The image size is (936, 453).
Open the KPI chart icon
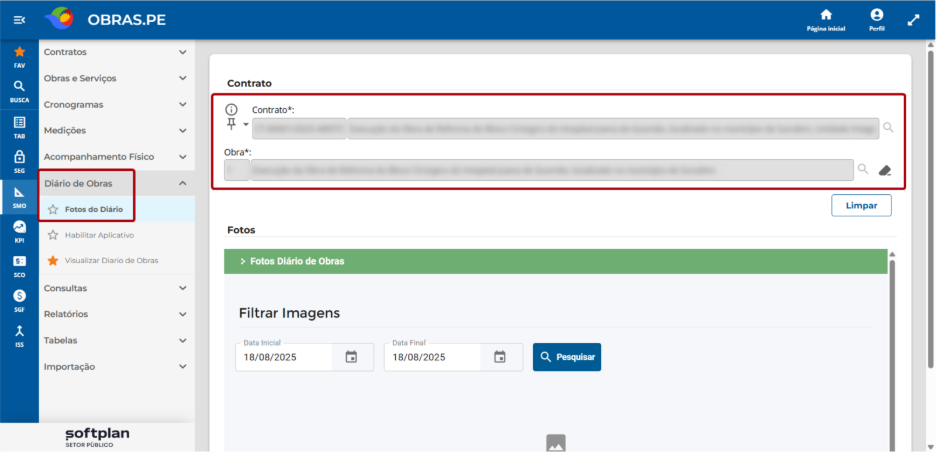tap(19, 232)
